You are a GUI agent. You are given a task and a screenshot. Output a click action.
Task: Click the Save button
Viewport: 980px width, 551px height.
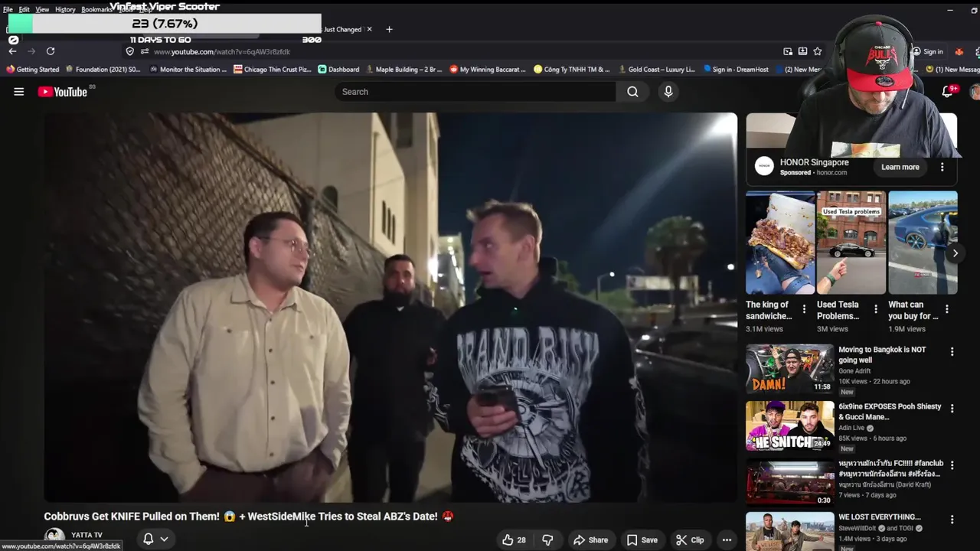tap(642, 540)
